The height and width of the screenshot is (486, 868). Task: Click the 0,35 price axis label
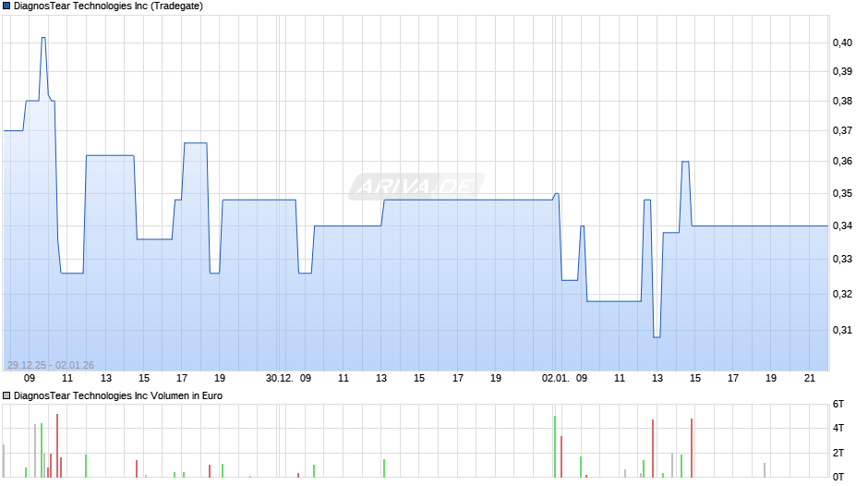coord(842,194)
